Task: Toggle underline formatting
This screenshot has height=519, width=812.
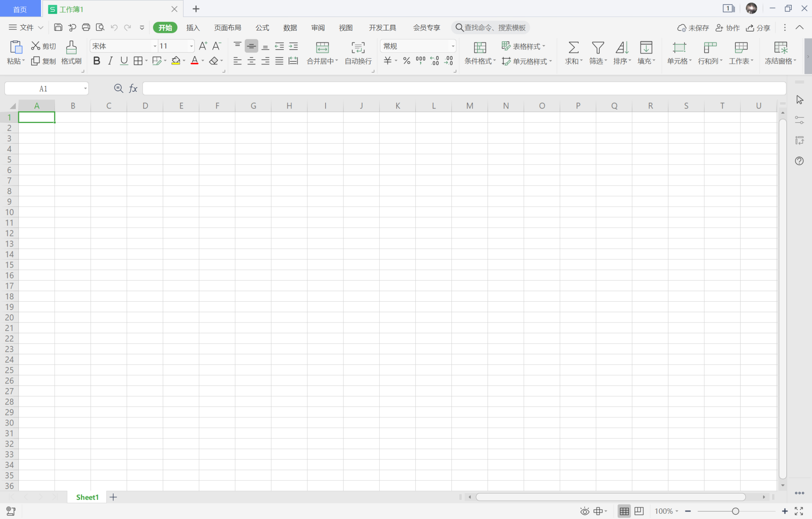Action: click(x=123, y=61)
